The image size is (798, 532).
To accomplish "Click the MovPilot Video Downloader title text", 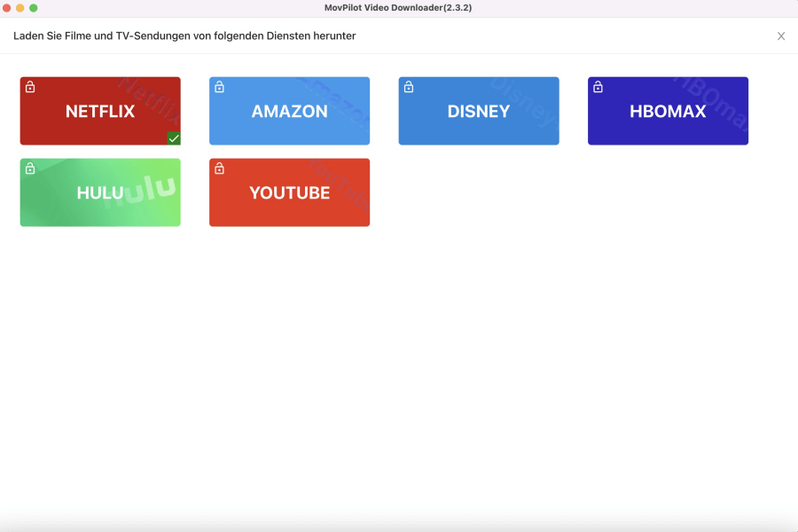I will [x=398, y=8].
